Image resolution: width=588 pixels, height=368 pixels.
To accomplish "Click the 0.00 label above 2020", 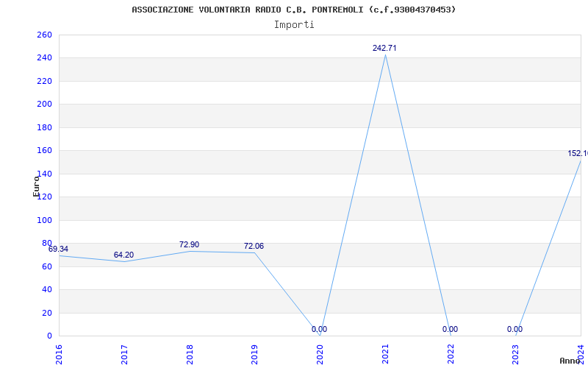I will click(x=319, y=329).
